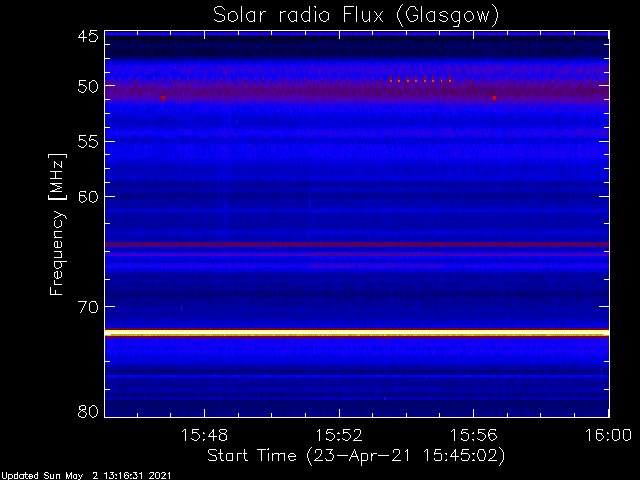Click the frequency tick label "80"
640x480 pixels.
pos(88,411)
